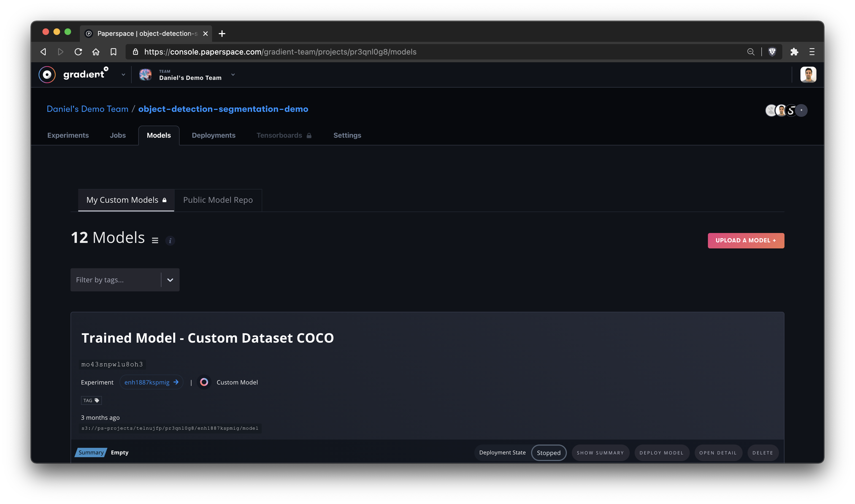Click the model ID mo43snpwlu8oh3

112,364
